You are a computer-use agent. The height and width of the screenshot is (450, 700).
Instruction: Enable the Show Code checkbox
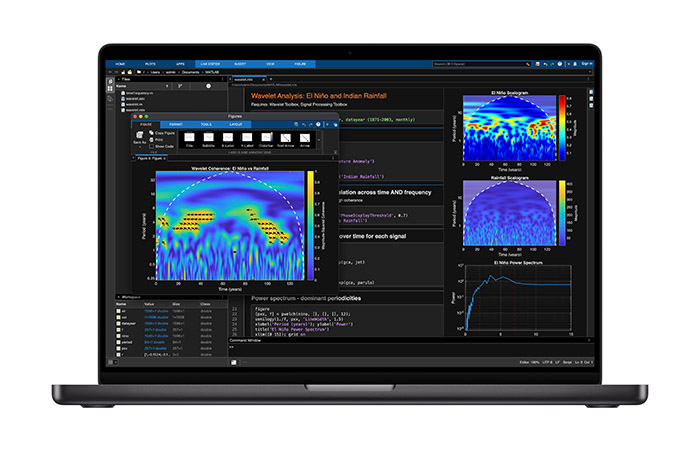click(151, 146)
